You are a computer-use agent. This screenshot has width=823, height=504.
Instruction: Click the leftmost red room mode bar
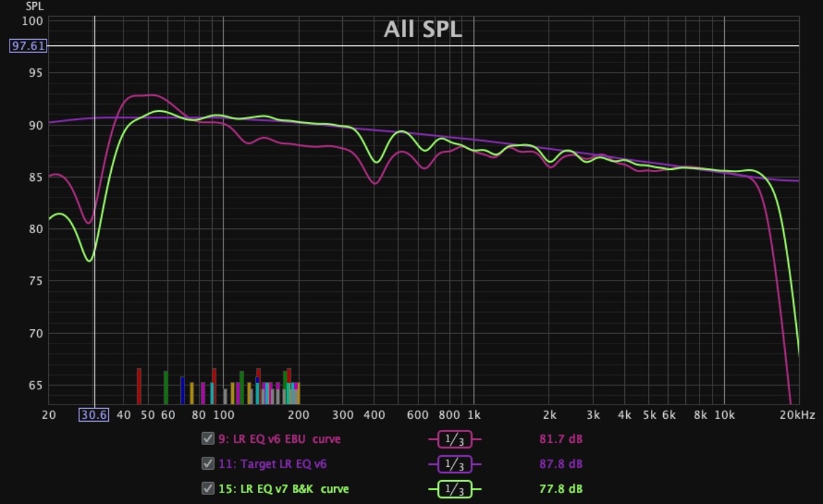pos(139,386)
